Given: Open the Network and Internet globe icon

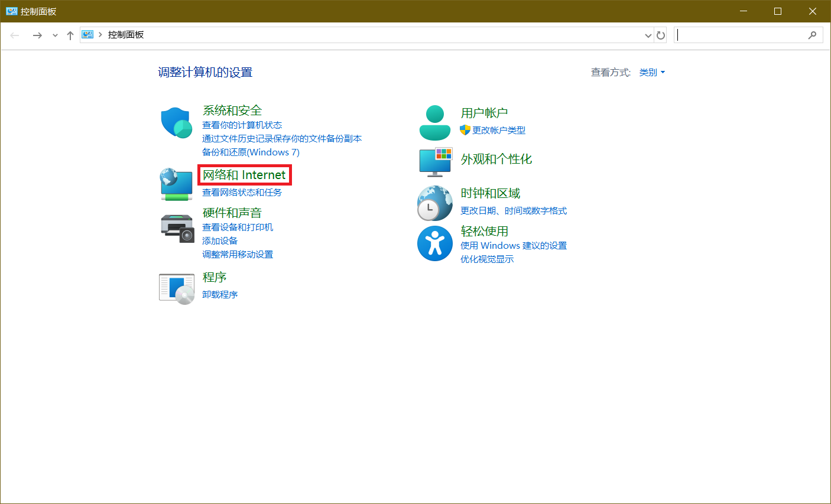Looking at the screenshot, I should point(176,184).
